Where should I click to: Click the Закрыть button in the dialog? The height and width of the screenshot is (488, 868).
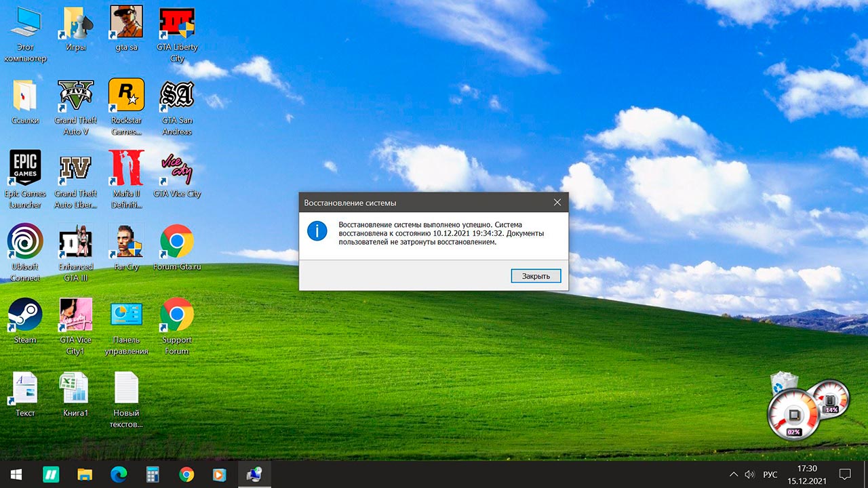pos(536,276)
